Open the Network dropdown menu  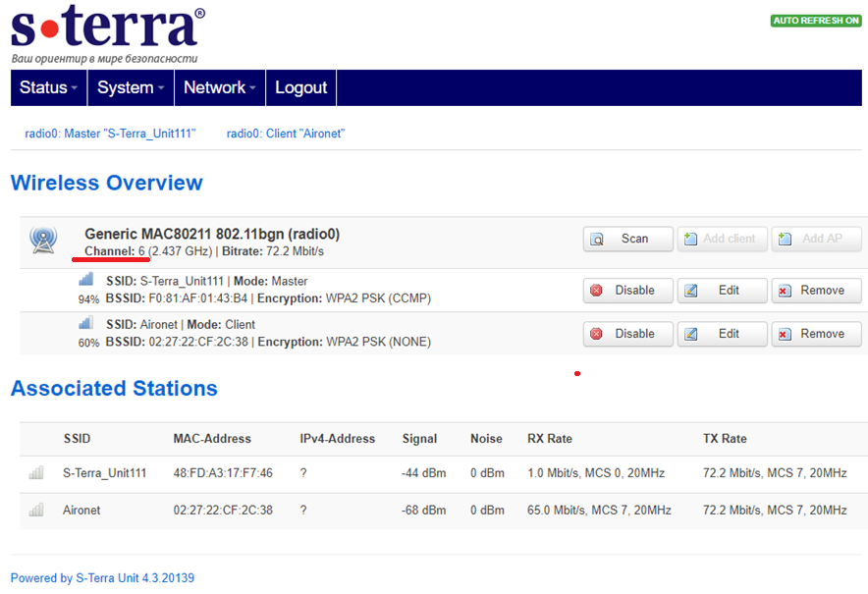tap(220, 87)
